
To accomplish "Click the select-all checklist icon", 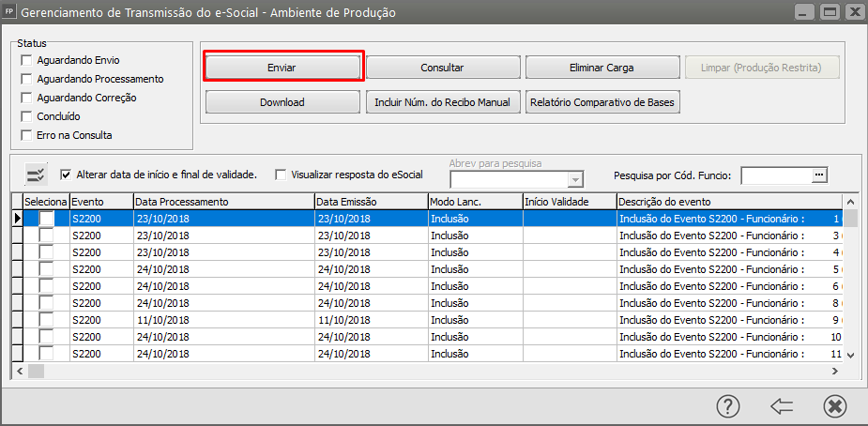I will coord(36,175).
